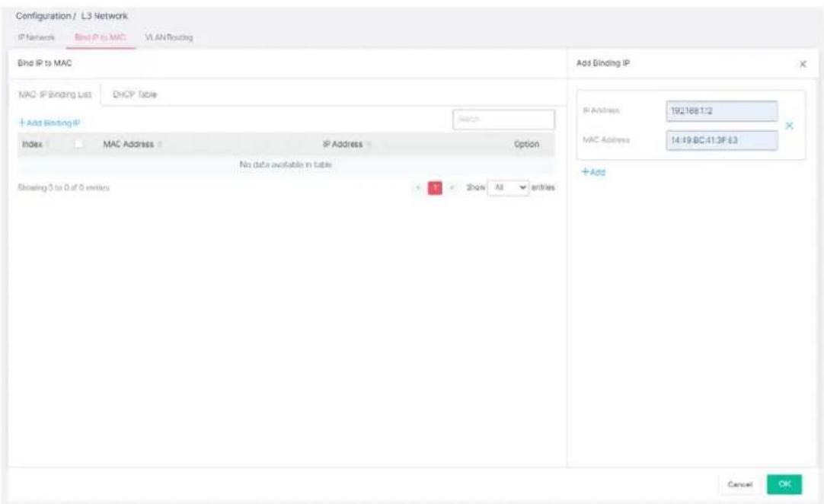Sort table by IP Address column
Screen dimensions: 824x504
pyautogui.click(x=347, y=144)
